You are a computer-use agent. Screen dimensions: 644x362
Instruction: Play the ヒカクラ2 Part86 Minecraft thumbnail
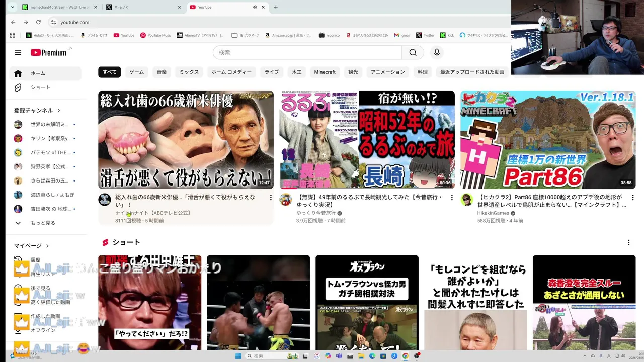coord(548,140)
